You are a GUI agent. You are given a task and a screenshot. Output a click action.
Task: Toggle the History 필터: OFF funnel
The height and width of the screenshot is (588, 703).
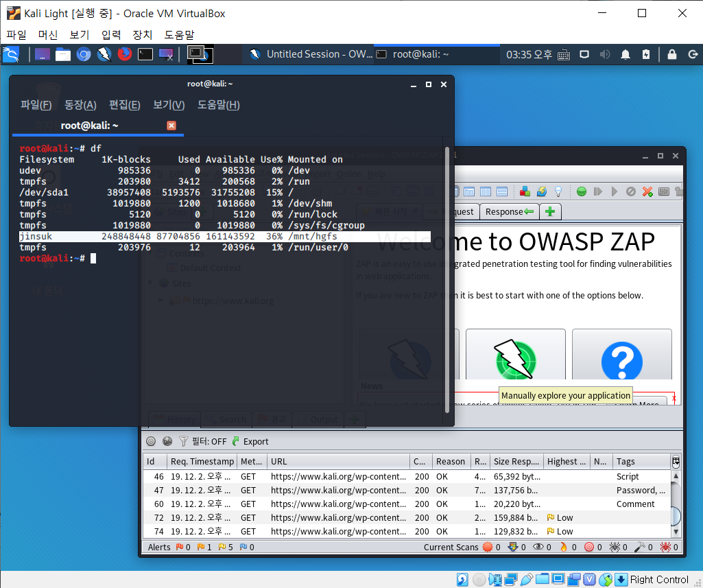[x=203, y=441]
